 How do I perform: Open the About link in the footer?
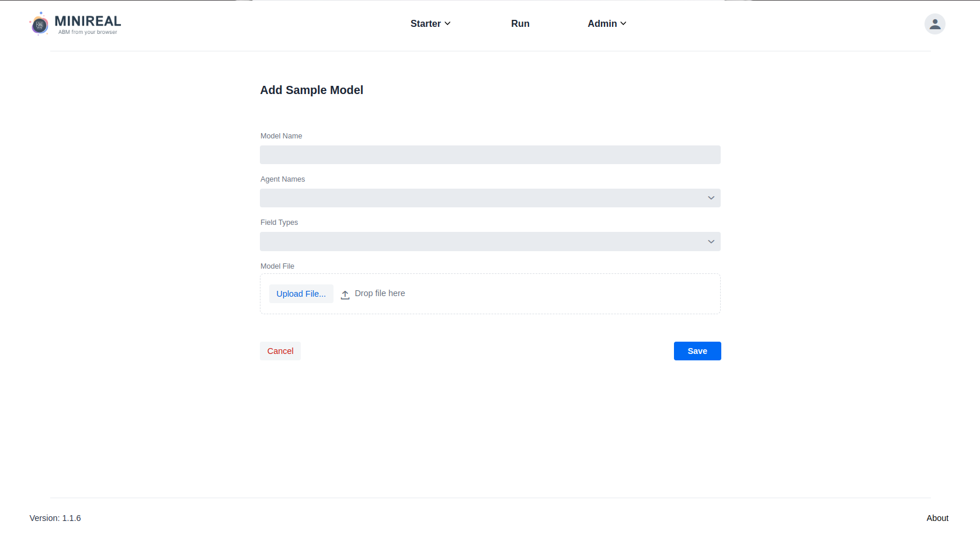pyautogui.click(x=937, y=518)
